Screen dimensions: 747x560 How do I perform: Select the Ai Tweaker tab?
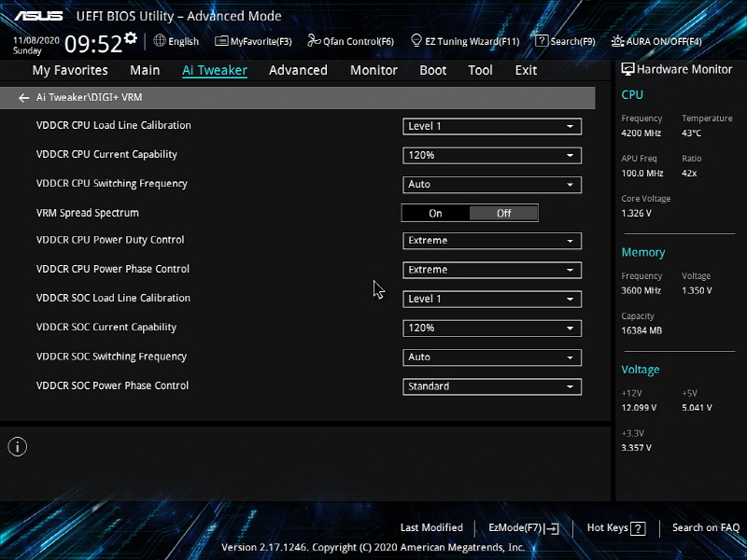pyautogui.click(x=215, y=71)
